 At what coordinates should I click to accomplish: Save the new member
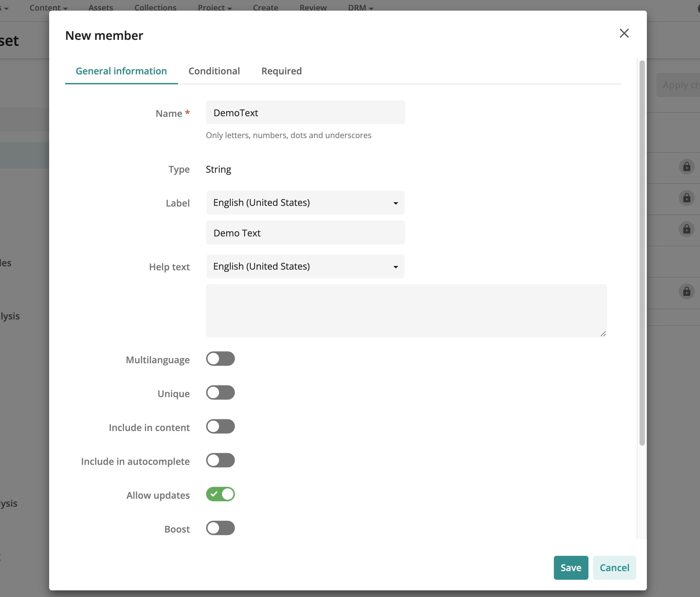click(571, 567)
